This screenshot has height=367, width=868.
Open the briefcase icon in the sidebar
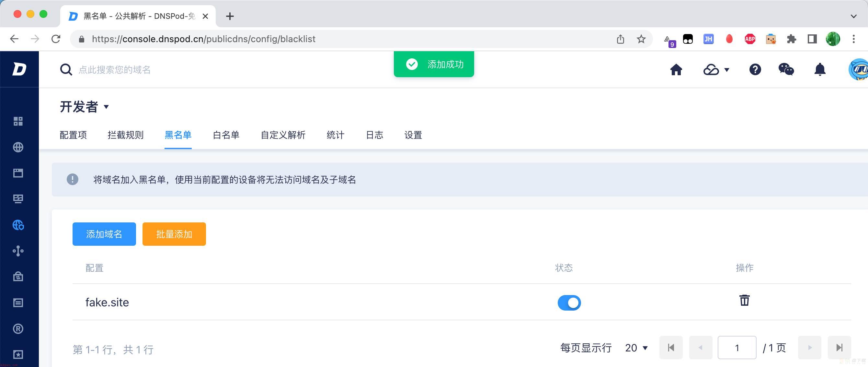(x=18, y=277)
